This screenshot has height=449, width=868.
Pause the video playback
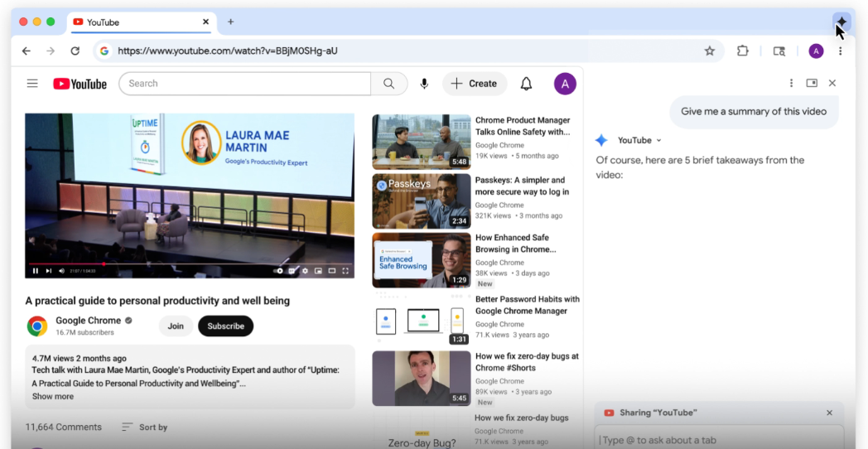coord(36,271)
